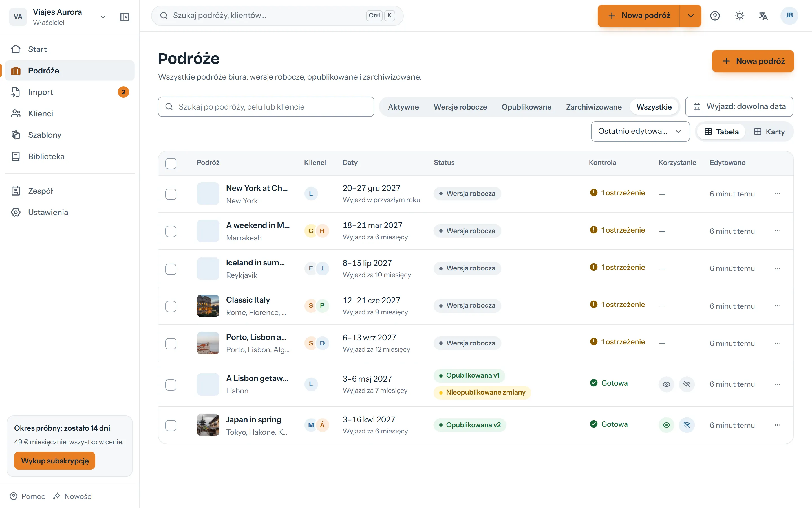Click the top bar Nowa podróż button
The height and width of the screenshot is (508, 812).
638,16
